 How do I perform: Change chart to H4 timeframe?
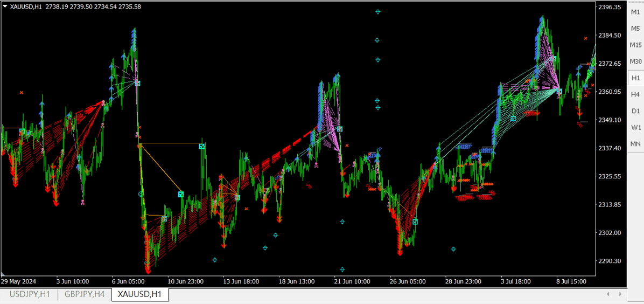635,94
